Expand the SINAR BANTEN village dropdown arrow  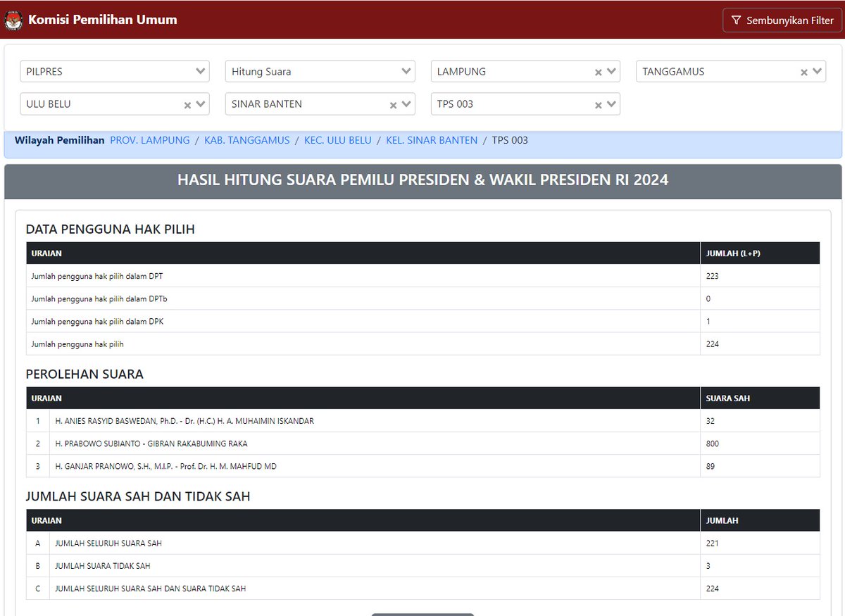(406, 104)
